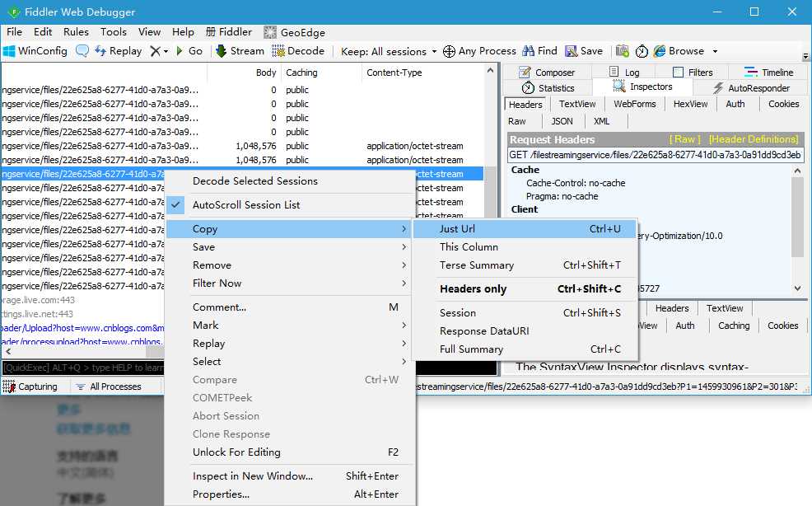
Task: Click the Capturing status bar icon
Action: tap(9, 387)
